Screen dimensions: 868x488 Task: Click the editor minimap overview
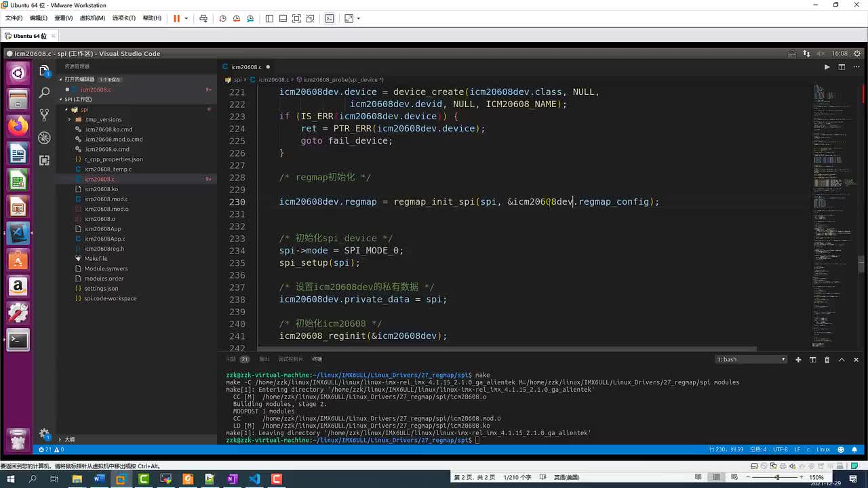click(837, 217)
